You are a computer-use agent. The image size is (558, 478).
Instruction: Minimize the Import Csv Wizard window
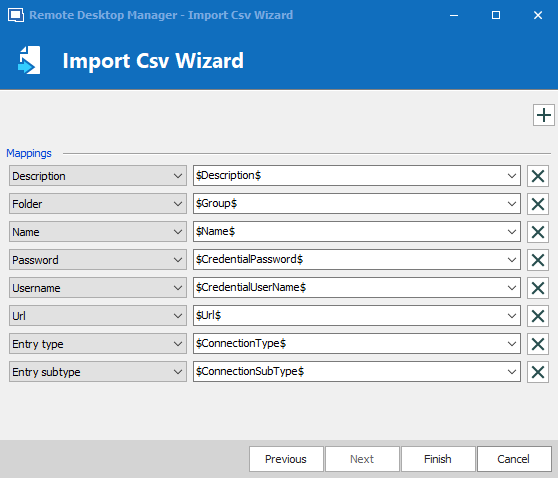(454, 15)
